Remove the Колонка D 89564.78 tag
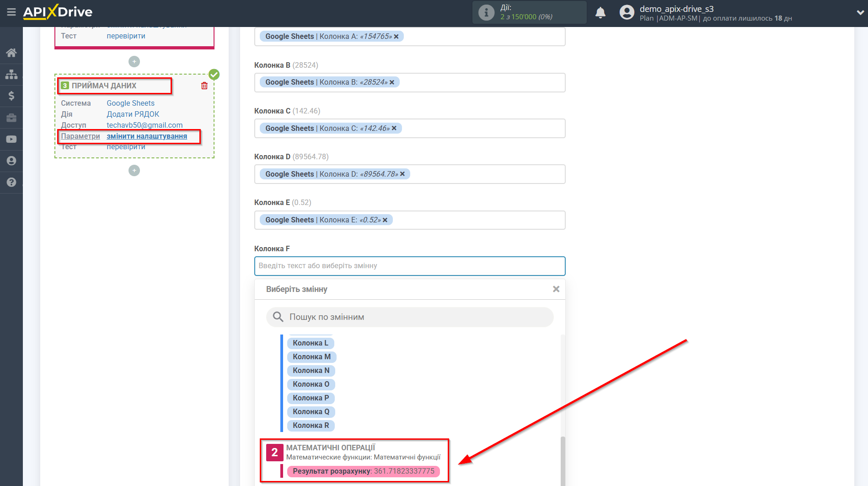This screenshot has width=868, height=486. [402, 174]
